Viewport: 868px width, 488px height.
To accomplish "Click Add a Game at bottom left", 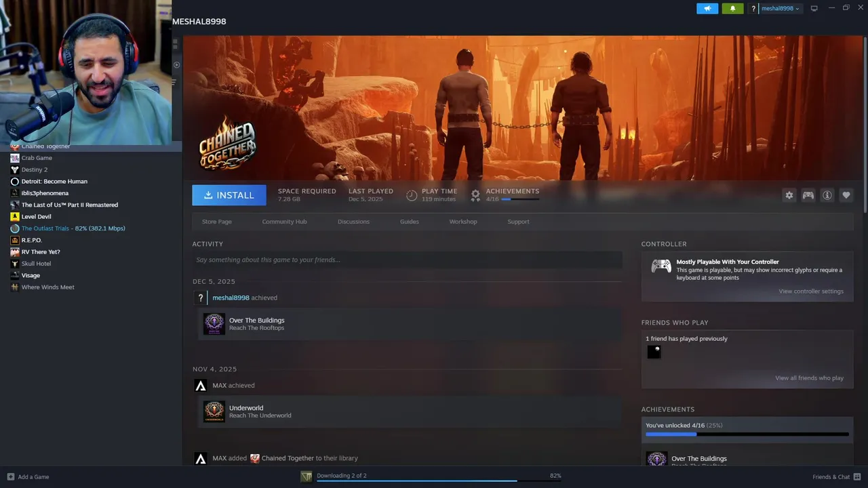I will [x=28, y=477].
